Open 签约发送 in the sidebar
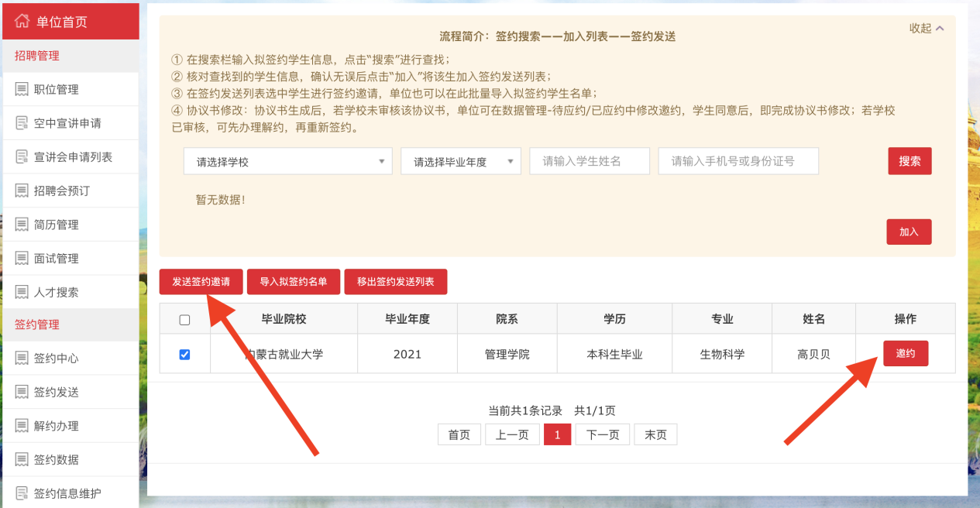 [57, 392]
